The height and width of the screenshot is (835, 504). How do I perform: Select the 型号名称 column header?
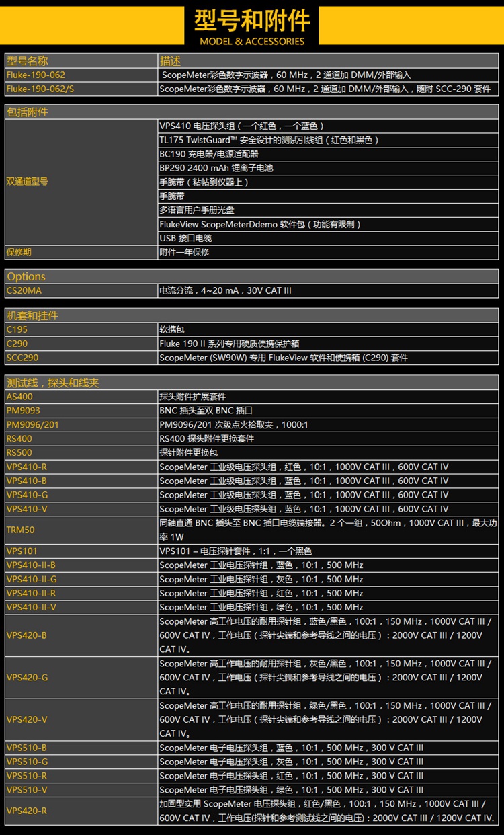coord(27,61)
